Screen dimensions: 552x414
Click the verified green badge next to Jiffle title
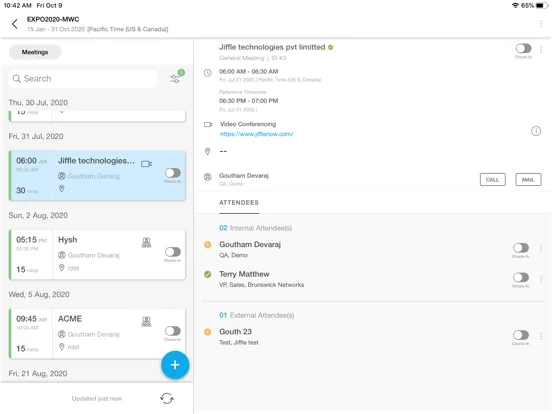coord(331,47)
